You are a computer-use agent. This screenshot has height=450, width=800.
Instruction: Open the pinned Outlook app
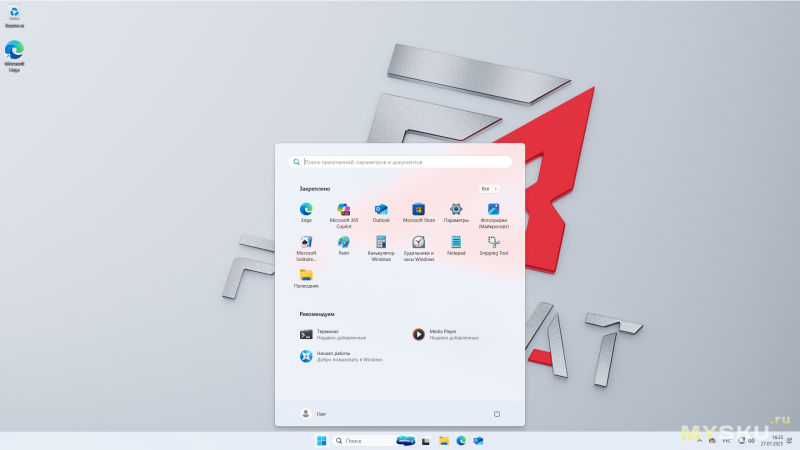[x=381, y=212]
